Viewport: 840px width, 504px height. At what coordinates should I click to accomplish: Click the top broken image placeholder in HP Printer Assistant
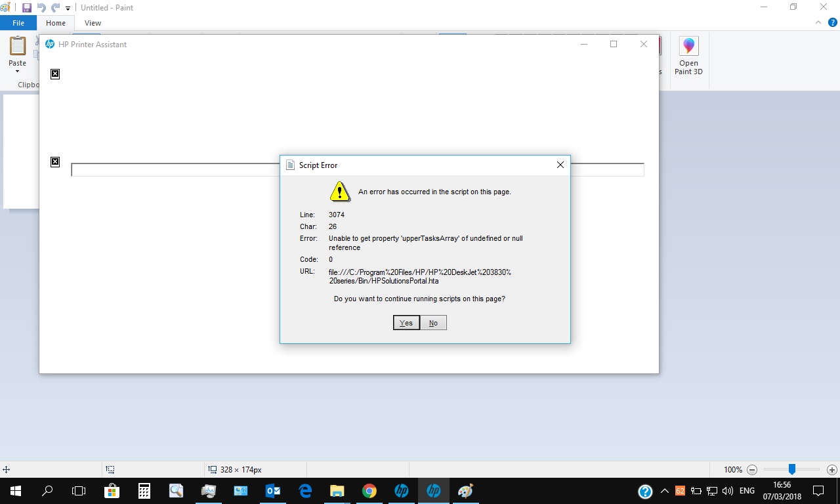point(55,74)
